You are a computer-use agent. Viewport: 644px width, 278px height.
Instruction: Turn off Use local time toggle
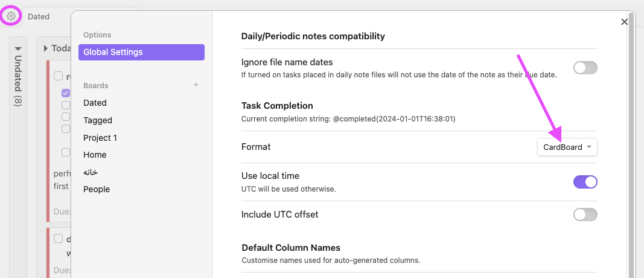click(585, 182)
